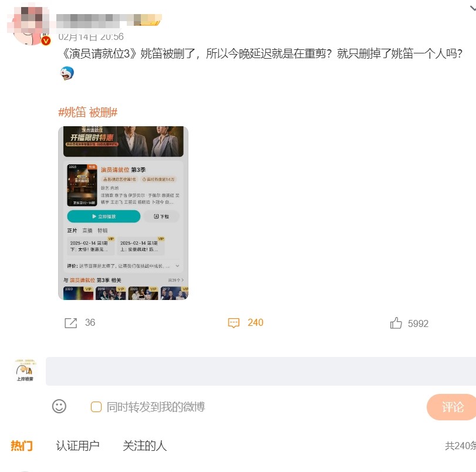Click the Doraemon emoji in the post
The height and width of the screenshot is (472, 476).
coord(67,73)
